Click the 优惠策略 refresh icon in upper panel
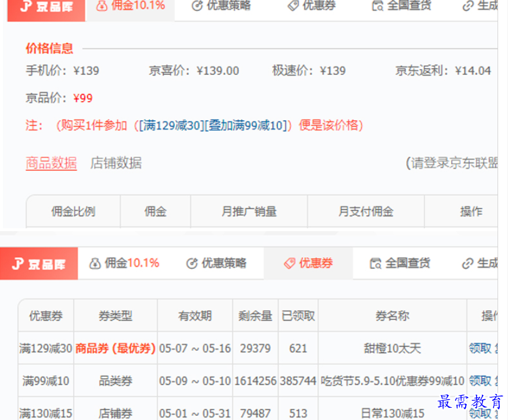Image resolution: width=508 pixels, height=420 pixels. click(197, 6)
